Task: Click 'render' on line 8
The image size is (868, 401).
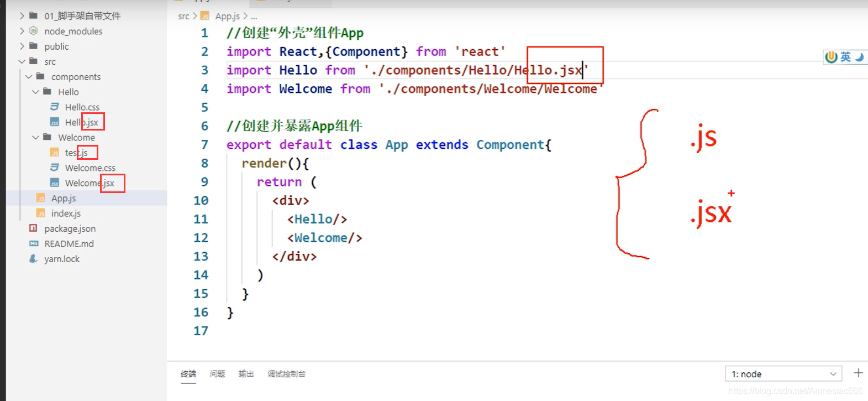Action: pyautogui.click(x=264, y=164)
